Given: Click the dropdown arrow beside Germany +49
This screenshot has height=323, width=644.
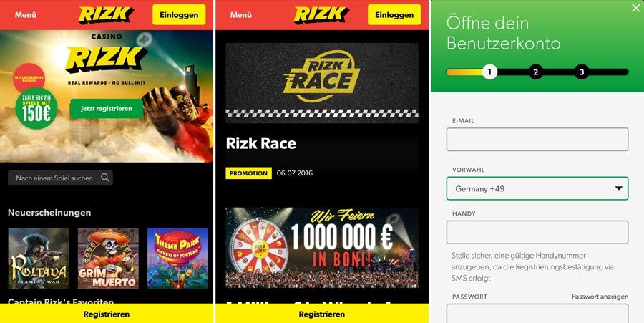Looking at the screenshot, I should (x=618, y=188).
